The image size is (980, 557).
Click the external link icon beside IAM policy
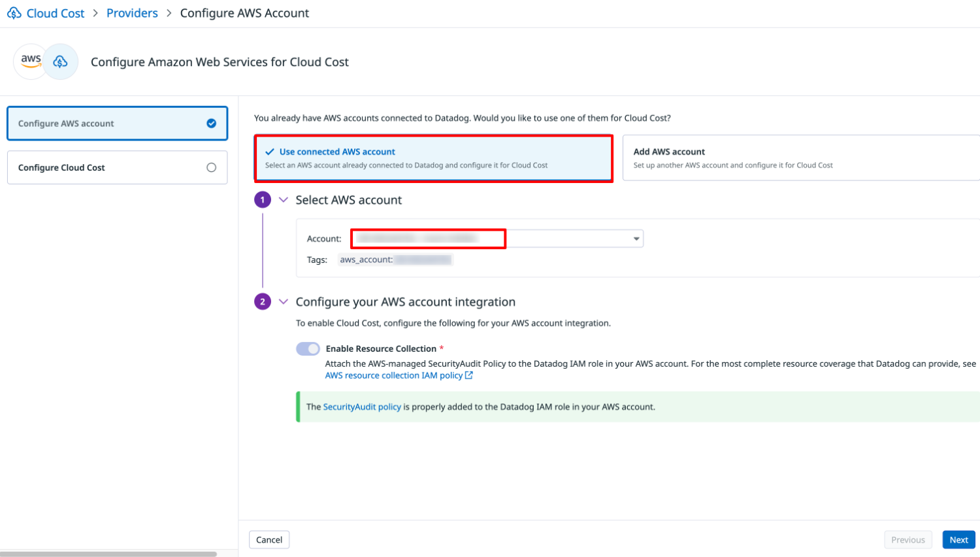[469, 375]
